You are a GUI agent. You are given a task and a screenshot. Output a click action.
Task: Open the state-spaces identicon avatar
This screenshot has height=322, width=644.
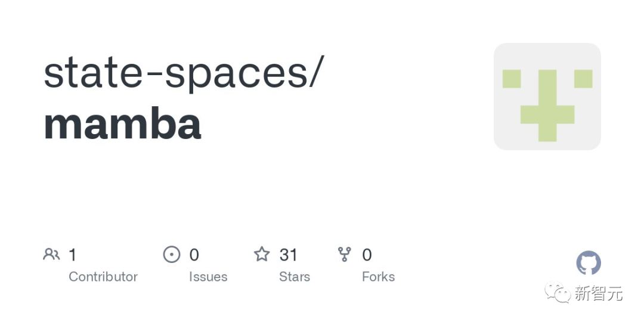[x=547, y=97]
